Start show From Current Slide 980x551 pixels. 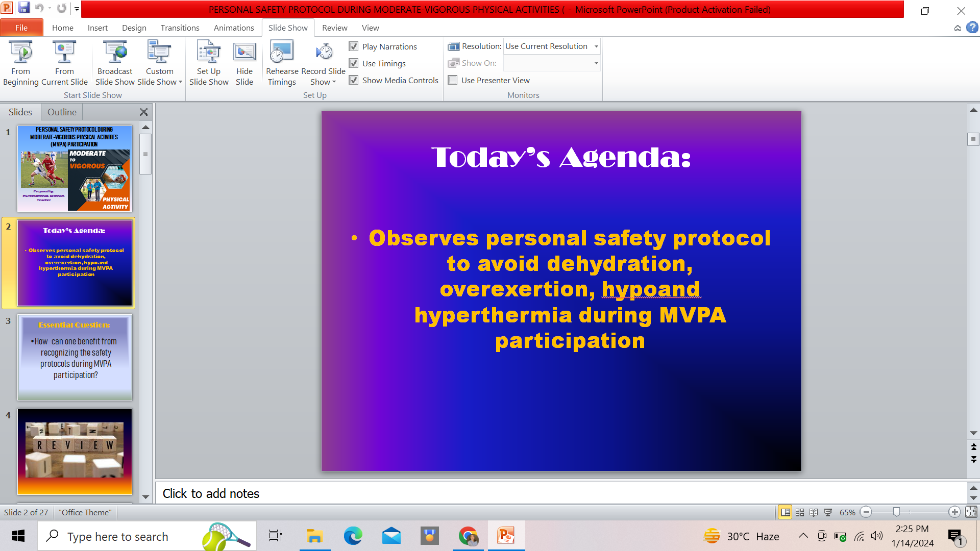pos(64,63)
